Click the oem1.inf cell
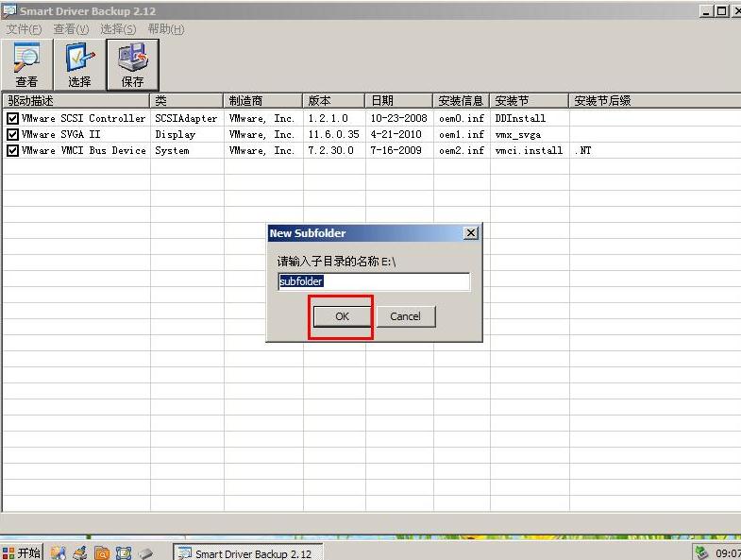Screen dimensions: 741x560 tap(462, 134)
